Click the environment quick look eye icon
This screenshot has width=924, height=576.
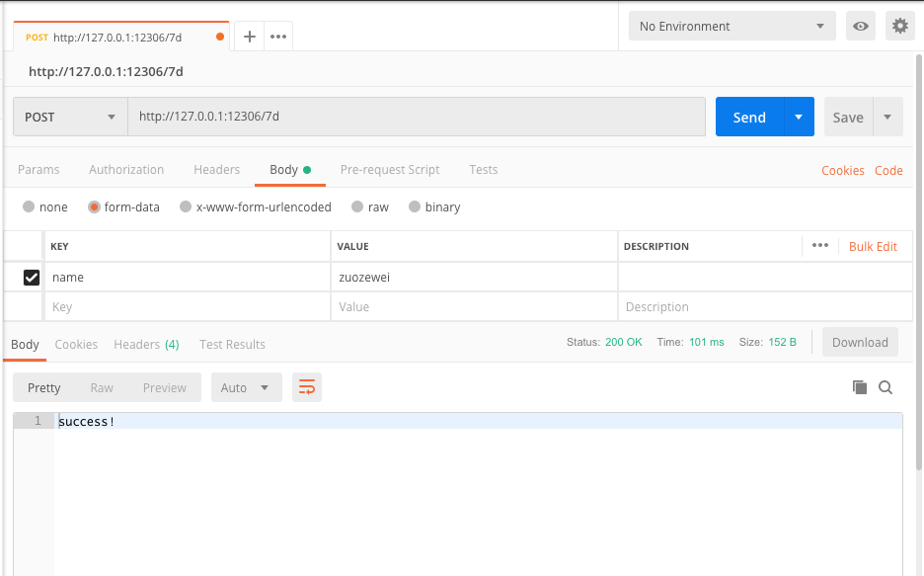tap(861, 26)
